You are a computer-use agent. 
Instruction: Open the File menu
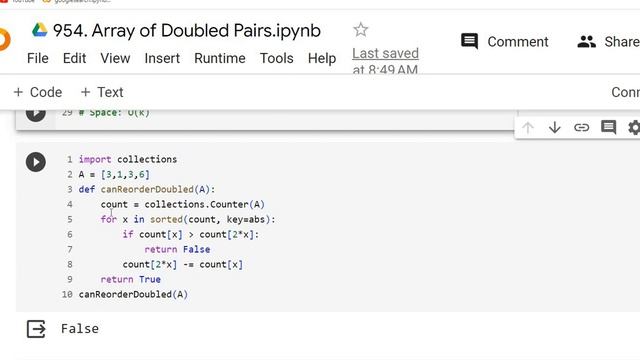[x=38, y=58]
